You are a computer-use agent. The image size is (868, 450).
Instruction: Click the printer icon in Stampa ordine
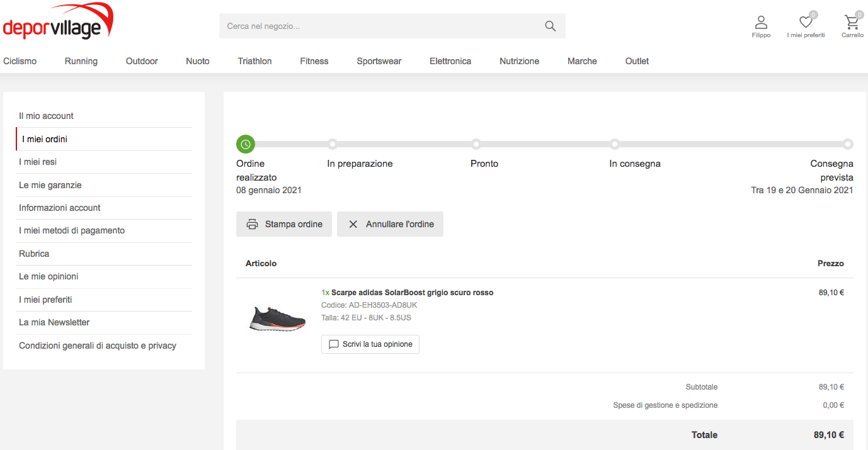click(x=252, y=224)
